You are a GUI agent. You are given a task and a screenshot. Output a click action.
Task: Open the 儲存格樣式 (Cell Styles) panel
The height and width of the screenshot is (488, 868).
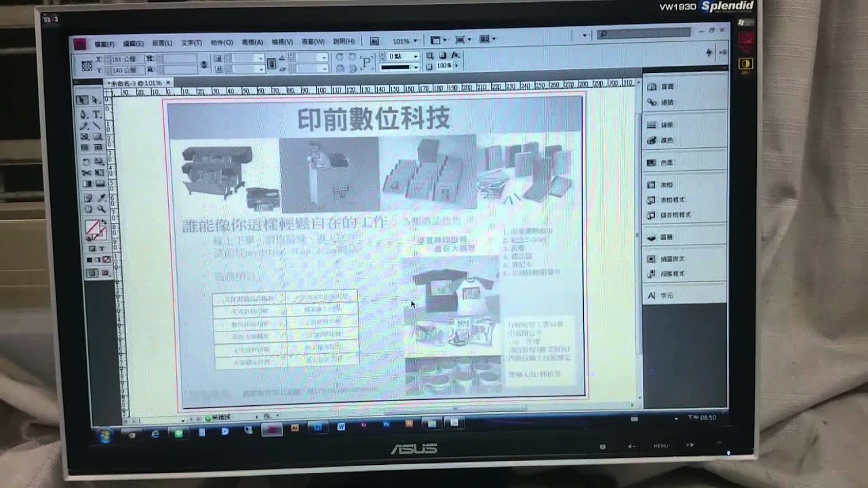[x=670, y=215]
